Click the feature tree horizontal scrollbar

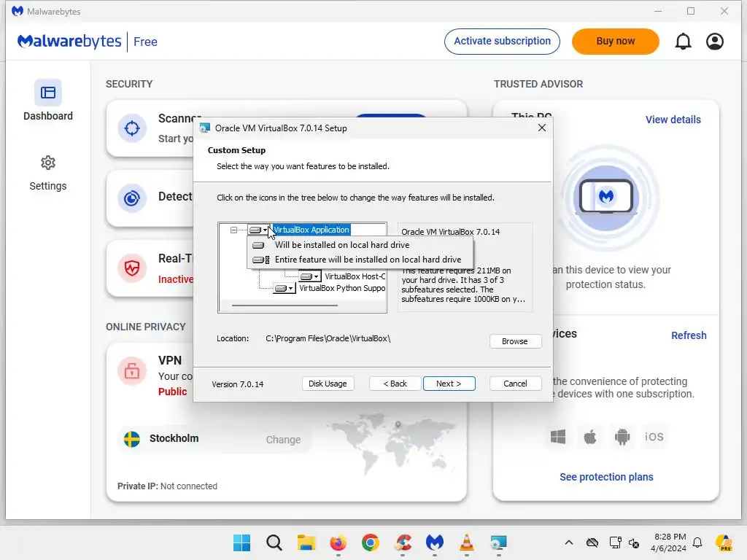pyautogui.click(x=285, y=306)
